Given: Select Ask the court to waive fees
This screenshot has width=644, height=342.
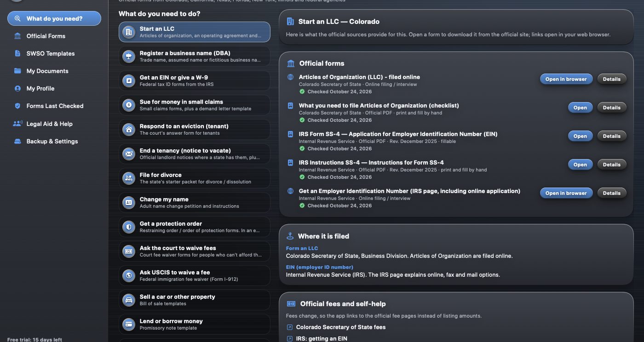Looking at the screenshot, I should click(x=194, y=251).
